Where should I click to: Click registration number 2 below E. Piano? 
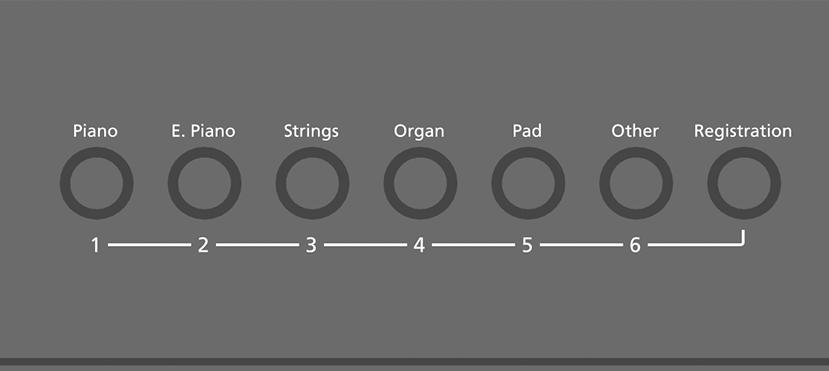point(203,245)
